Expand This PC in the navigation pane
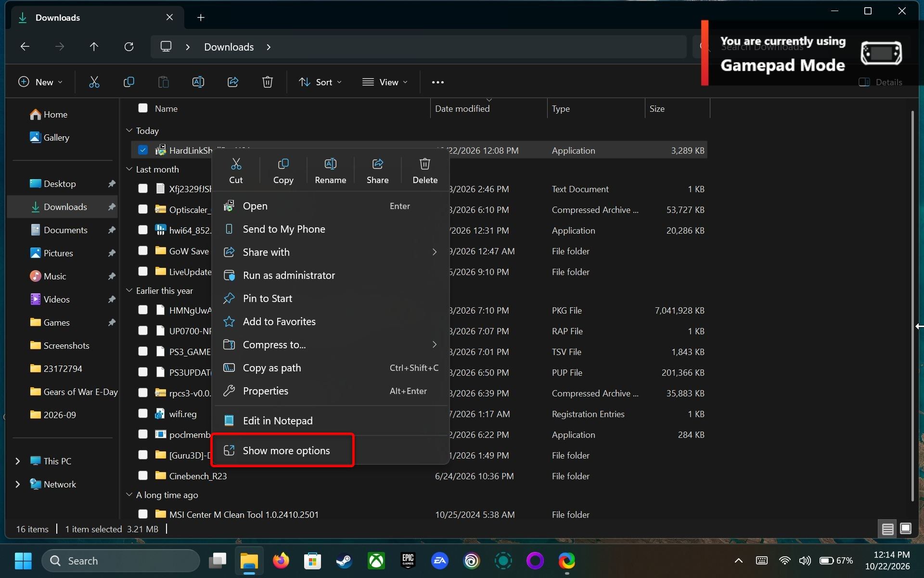 tap(18, 461)
